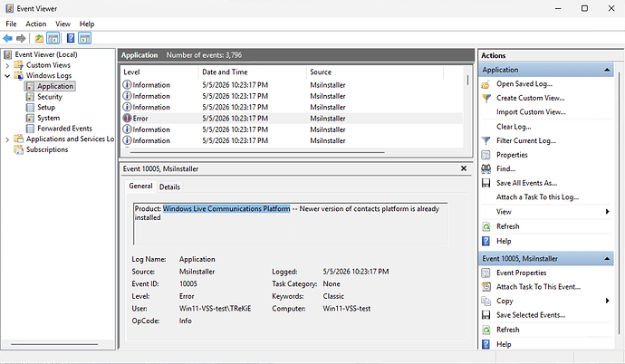The width and height of the screenshot is (625, 364).
Task: Click the Help icon in the Application section
Action: tap(486, 242)
